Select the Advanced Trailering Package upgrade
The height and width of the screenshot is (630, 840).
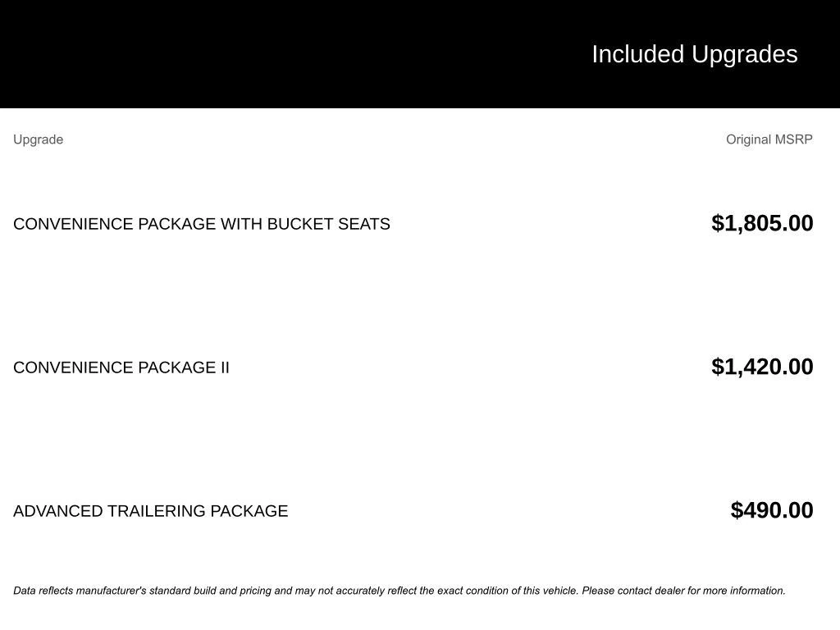(x=150, y=511)
